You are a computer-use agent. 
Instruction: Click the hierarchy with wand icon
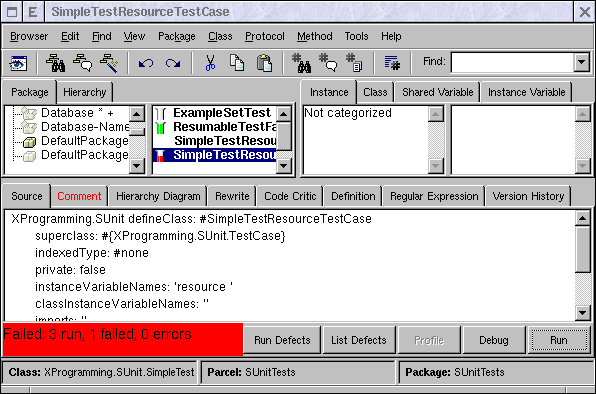click(x=109, y=63)
